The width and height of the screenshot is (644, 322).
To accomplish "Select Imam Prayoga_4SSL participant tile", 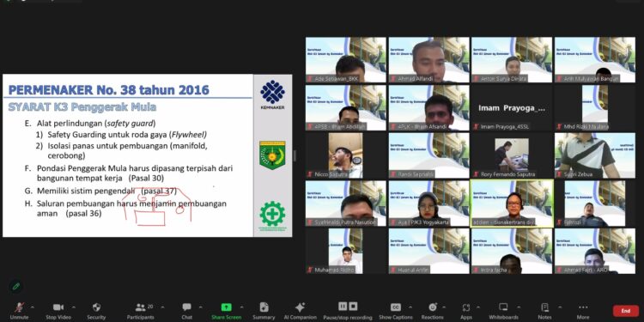I will pos(512,107).
